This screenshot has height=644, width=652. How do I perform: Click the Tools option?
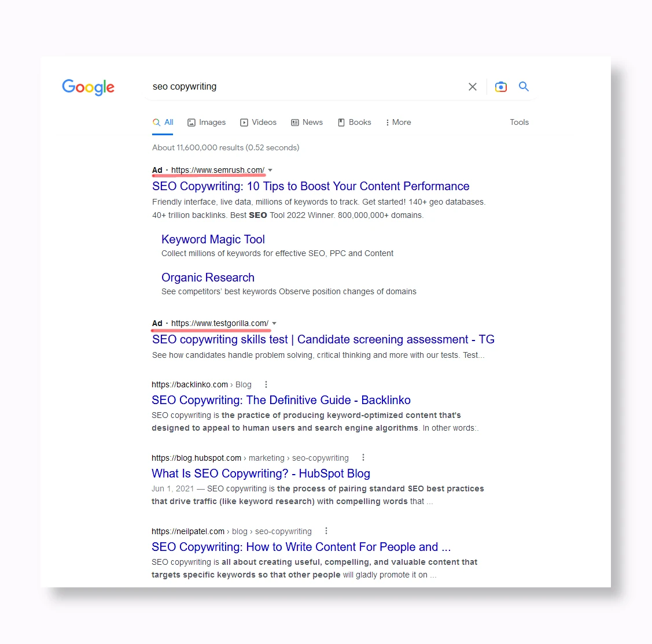(518, 122)
